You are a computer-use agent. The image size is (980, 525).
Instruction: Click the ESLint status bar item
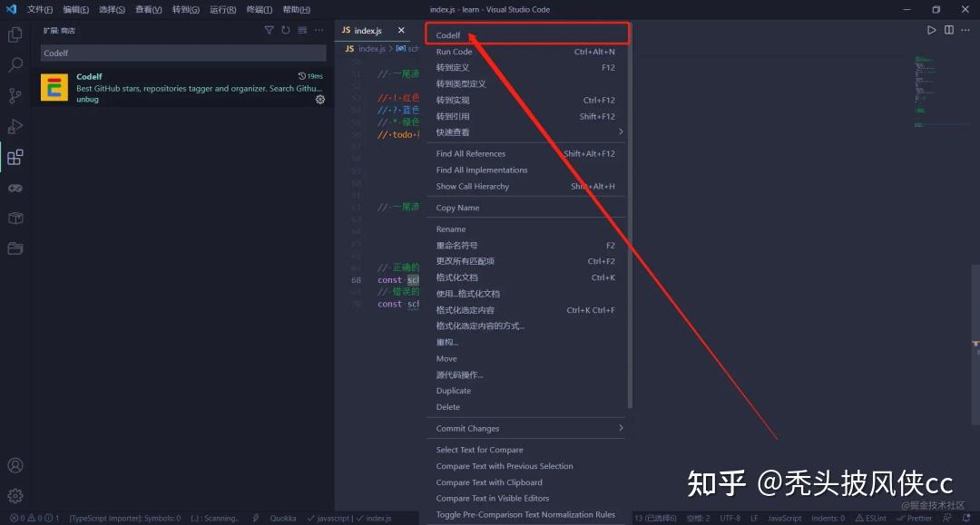(x=870, y=518)
